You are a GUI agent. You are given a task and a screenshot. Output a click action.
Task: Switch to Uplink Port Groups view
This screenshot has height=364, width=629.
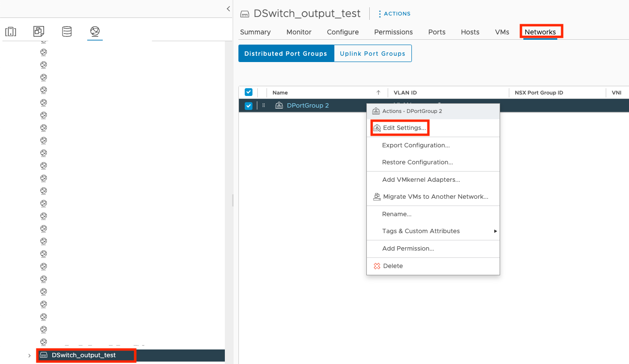click(373, 53)
